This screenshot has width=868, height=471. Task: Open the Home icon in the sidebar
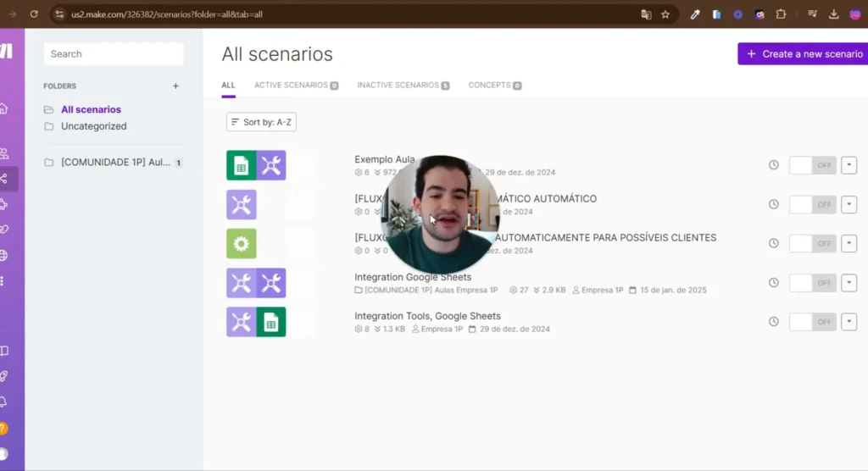coord(4,108)
